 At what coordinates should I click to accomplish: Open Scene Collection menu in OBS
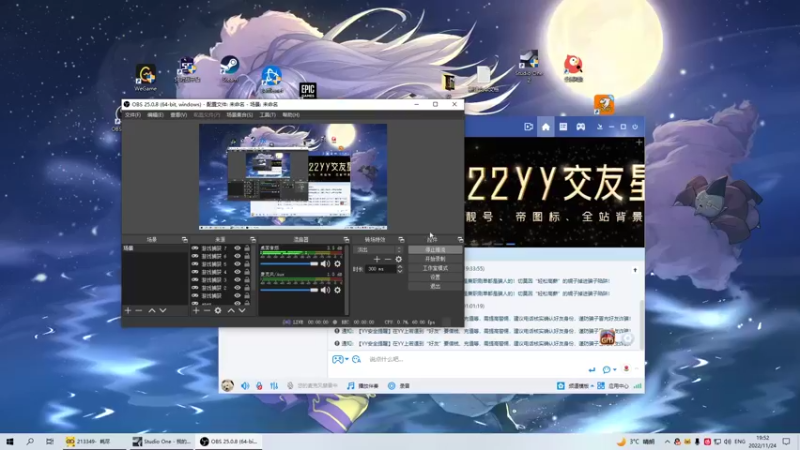239,115
